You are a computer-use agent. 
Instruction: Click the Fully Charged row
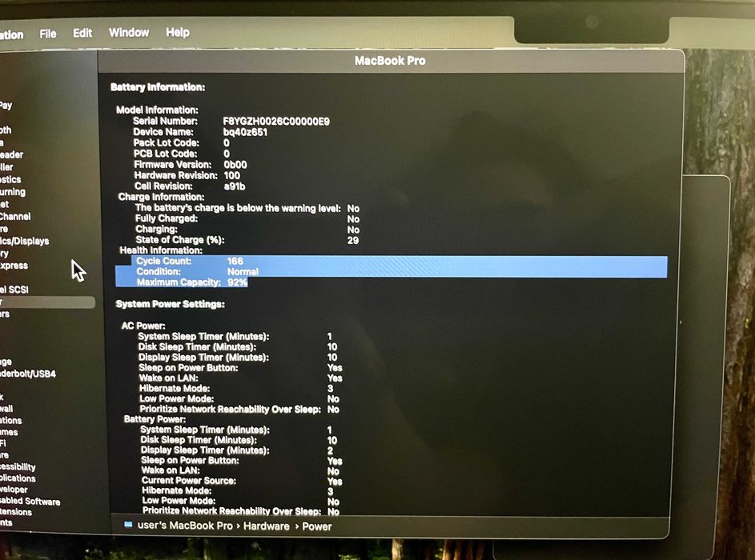click(x=247, y=219)
